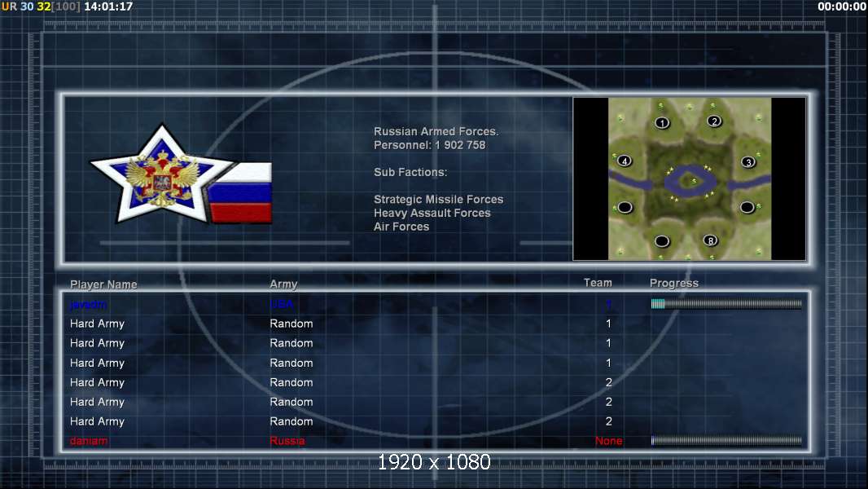This screenshot has width=868, height=489.
Task: Click the empty start marker below position 4
Action: click(625, 207)
